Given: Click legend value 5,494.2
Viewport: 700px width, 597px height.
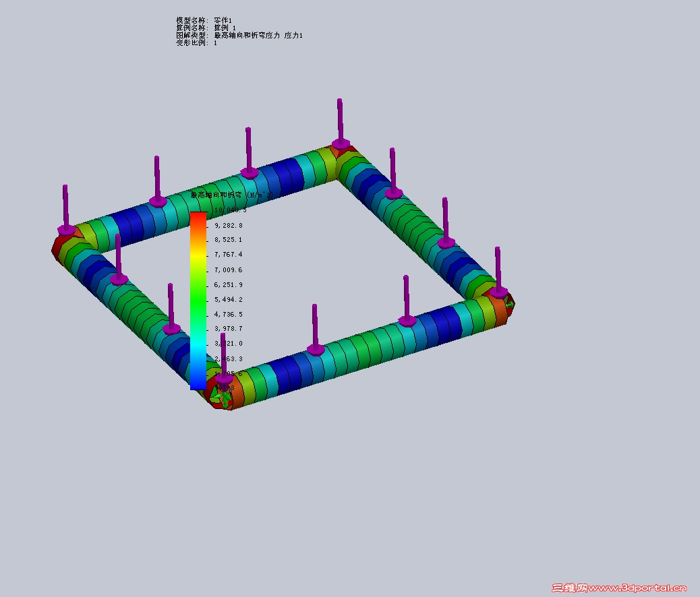Looking at the screenshot, I should pos(228,299).
